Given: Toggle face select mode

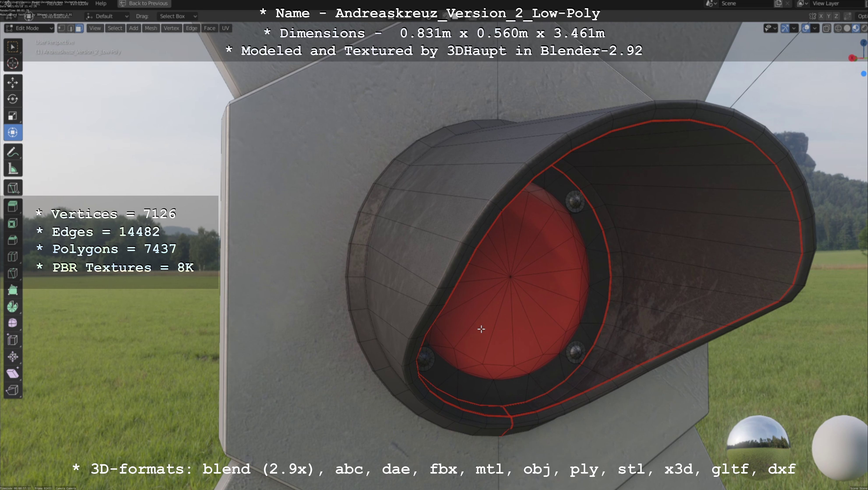Looking at the screenshot, I should 79,28.
